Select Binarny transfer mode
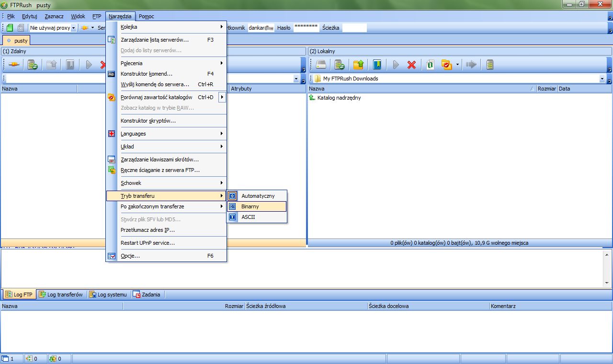 pos(257,206)
